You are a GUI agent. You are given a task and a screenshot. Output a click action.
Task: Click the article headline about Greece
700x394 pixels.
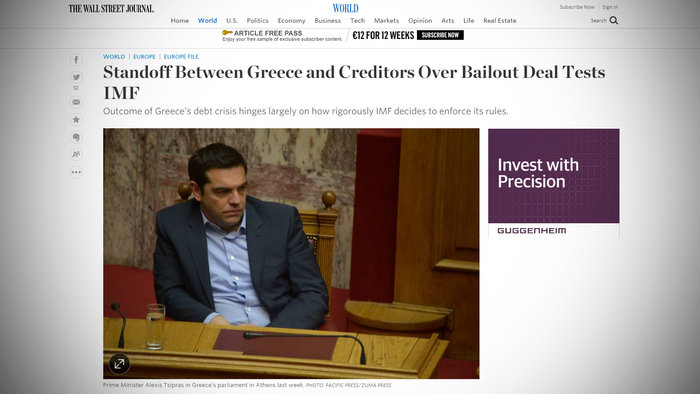pyautogui.click(x=354, y=82)
